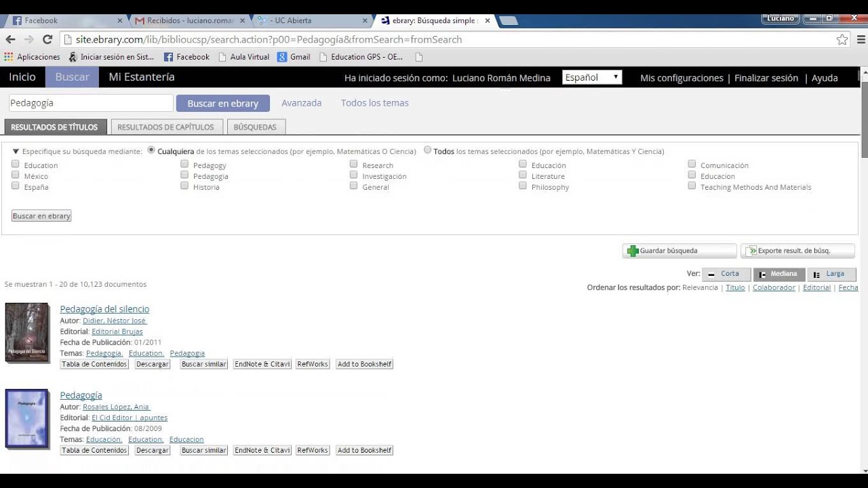Switch to Larga view
Viewport: 868px width, 488px height.
click(x=831, y=274)
